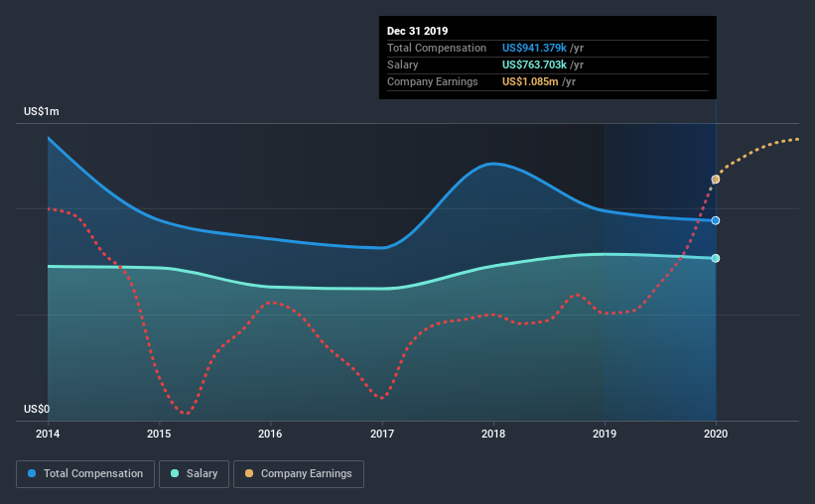Click the 2014 x-axis label
The image size is (815, 504).
click(x=48, y=434)
